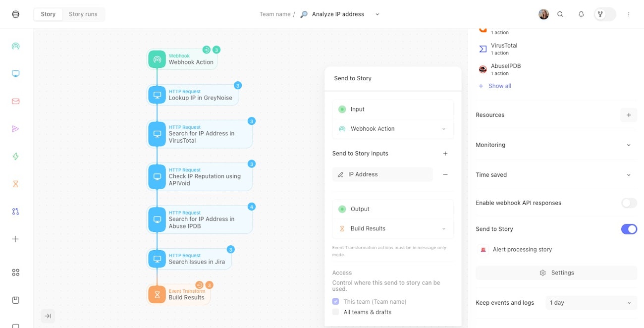Open the notifications bell

point(581,14)
